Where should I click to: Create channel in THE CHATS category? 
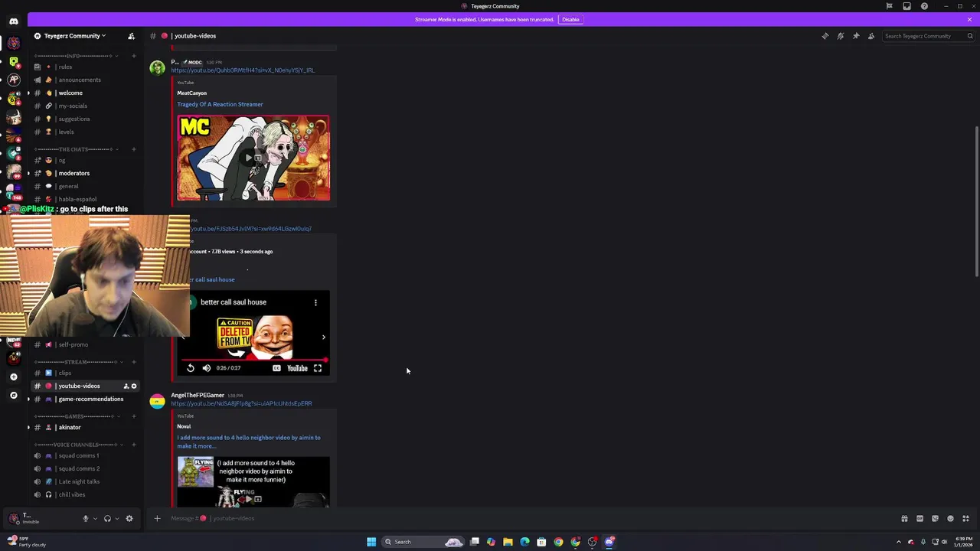point(134,149)
